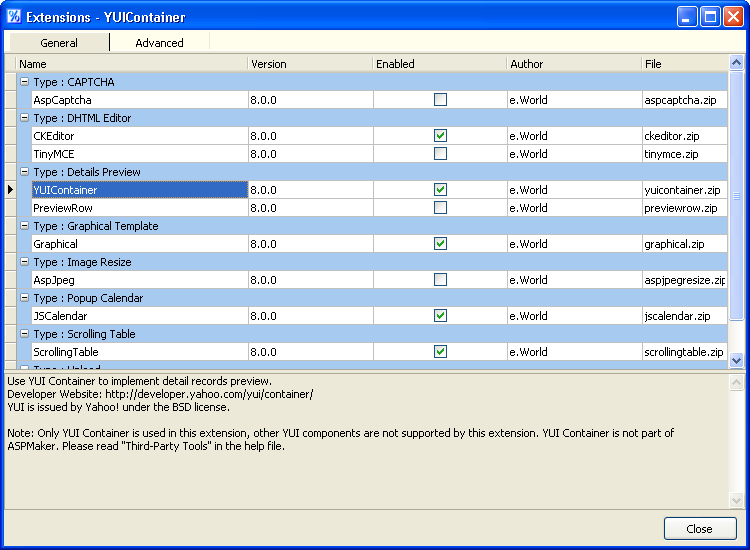Collapse the Type : Image Resize group
This screenshot has width=750, height=550.
[x=24, y=262]
